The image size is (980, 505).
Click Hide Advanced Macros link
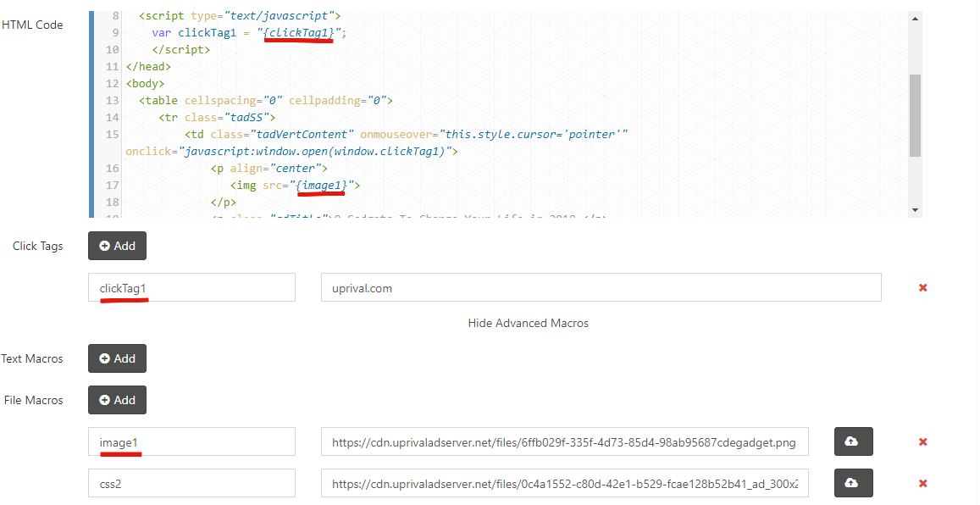529,323
